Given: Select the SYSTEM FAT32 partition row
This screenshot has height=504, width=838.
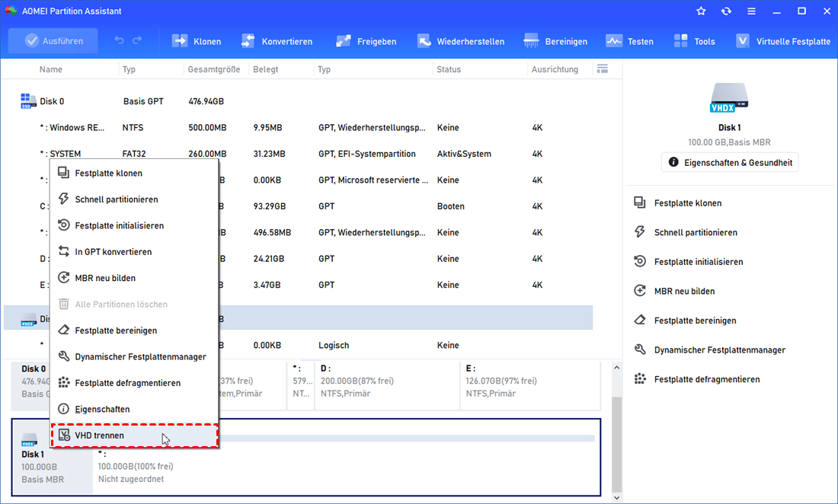Looking at the screenshot, I should [x=298, y=154].
